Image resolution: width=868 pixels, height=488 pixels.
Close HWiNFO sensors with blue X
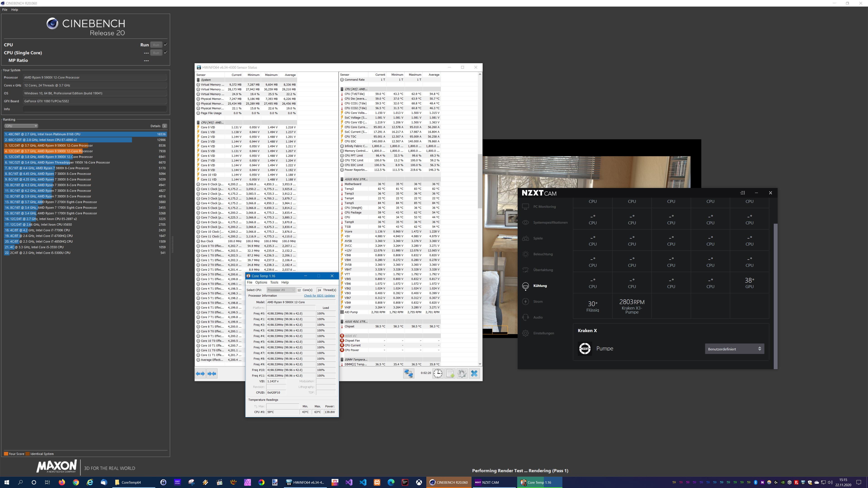pyautogui.click(x=474, y=373)
